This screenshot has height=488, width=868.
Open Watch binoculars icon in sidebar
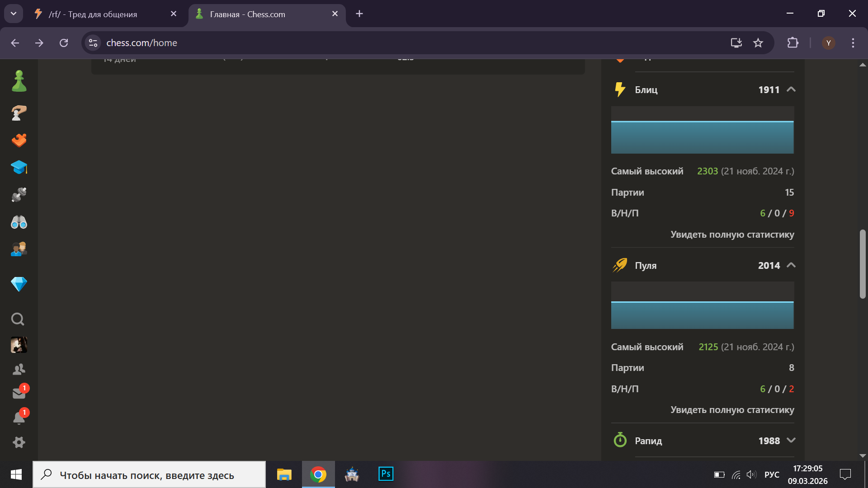(19, 222)
